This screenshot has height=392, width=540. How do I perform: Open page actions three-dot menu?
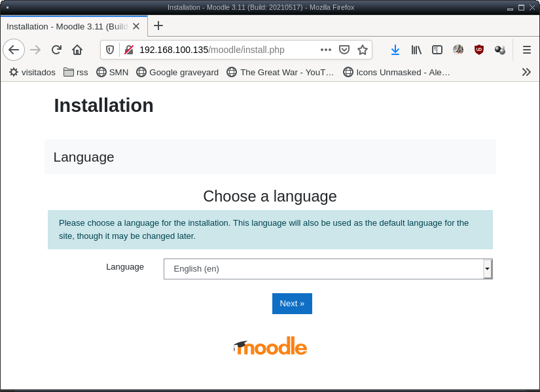(x=326, y=50)
